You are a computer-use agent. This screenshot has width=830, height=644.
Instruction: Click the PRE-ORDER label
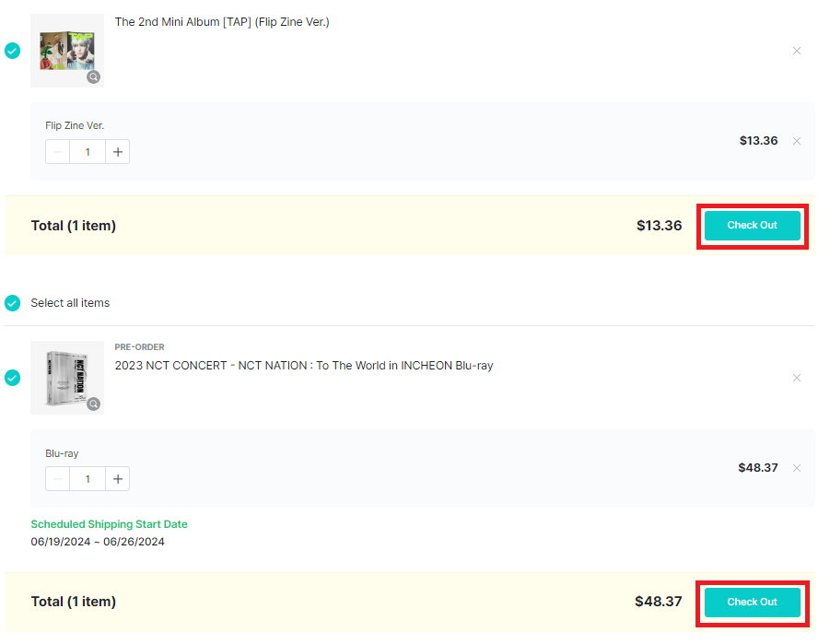(x=139, y=347)
